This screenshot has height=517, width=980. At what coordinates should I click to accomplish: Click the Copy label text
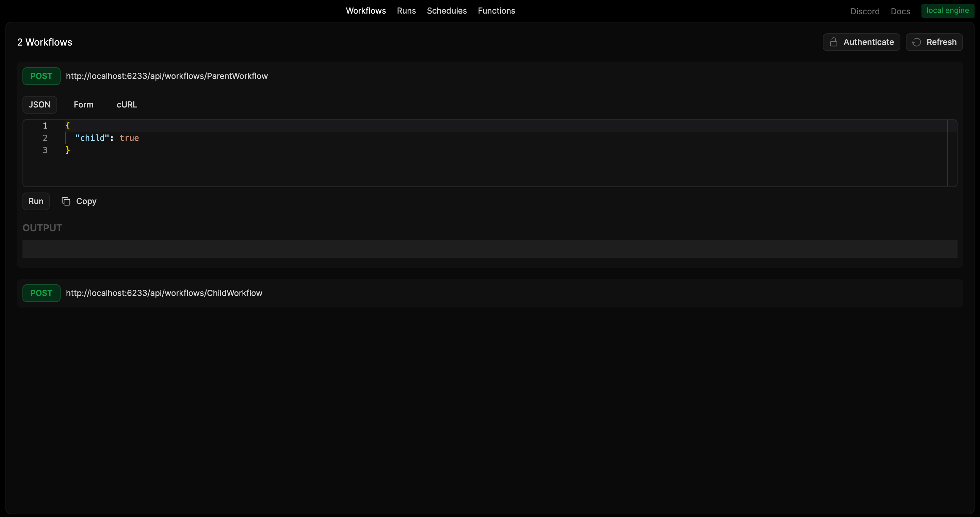86,201
